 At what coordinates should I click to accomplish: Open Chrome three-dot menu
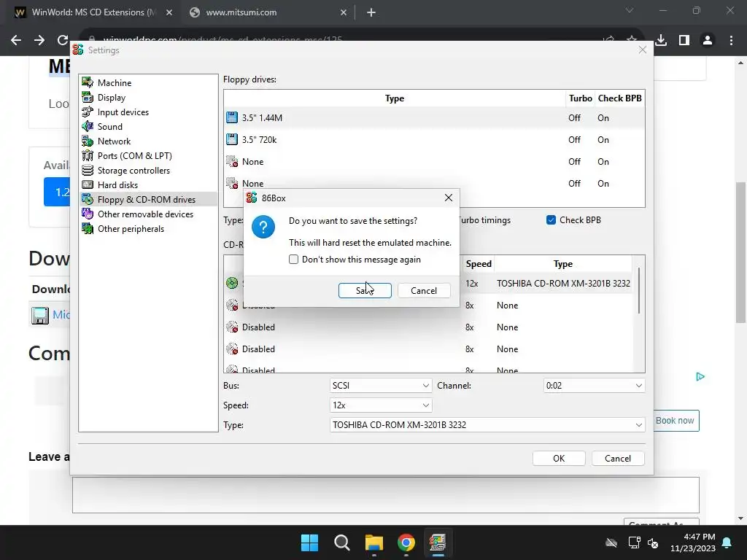(x=731, y=40)
